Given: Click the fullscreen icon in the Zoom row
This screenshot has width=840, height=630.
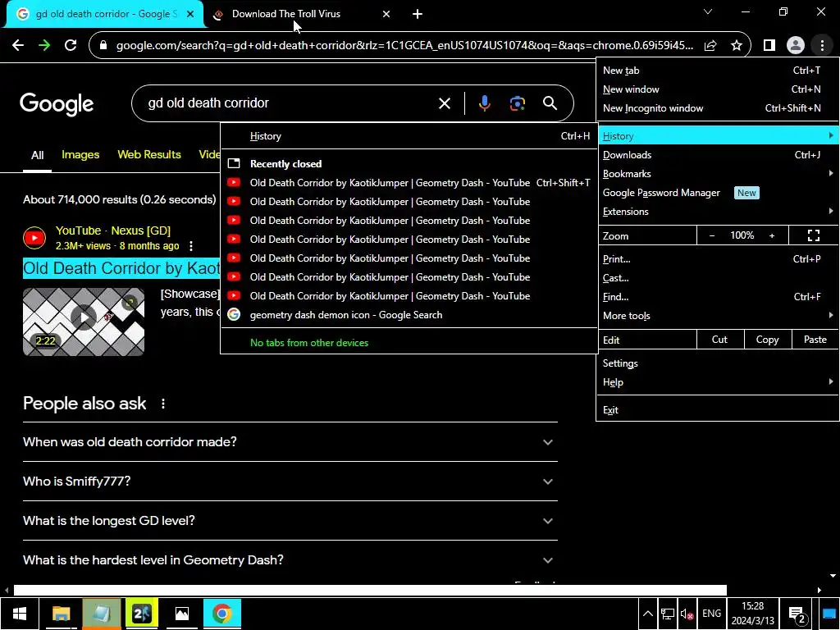Looking at the screenshot, I should 813,235.
